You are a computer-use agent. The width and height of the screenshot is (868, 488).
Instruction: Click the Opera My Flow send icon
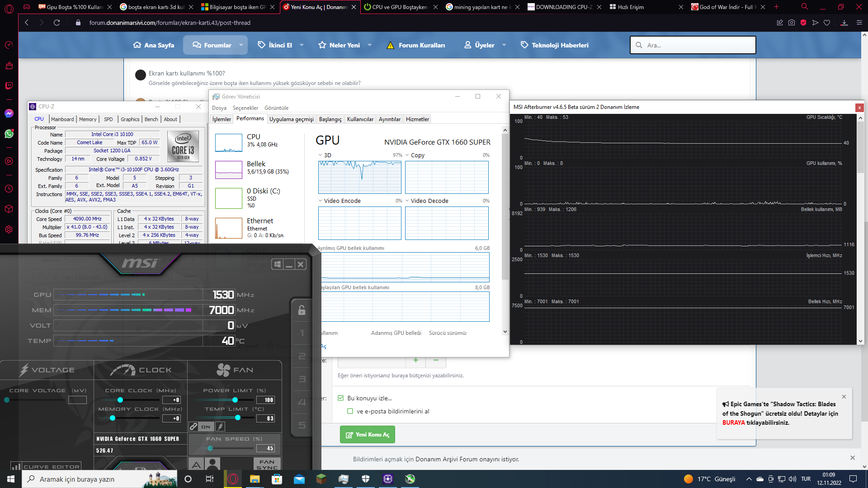(x=815, y=23)
